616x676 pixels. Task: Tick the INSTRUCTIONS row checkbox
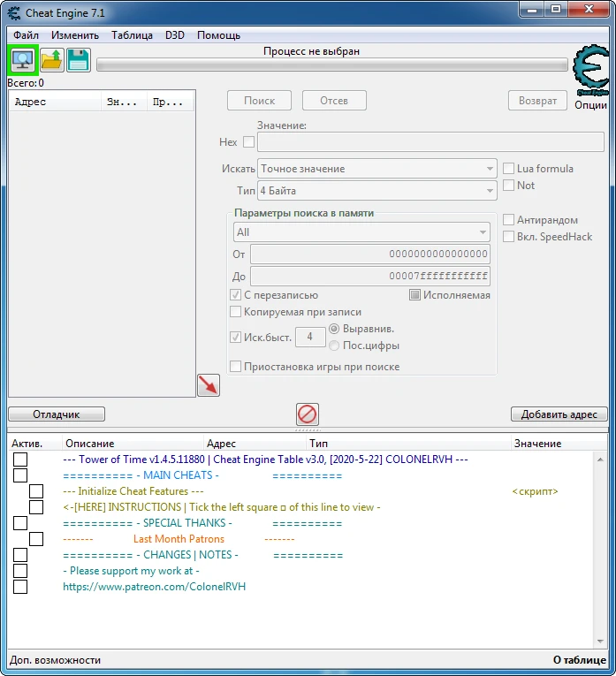point(36,507)
